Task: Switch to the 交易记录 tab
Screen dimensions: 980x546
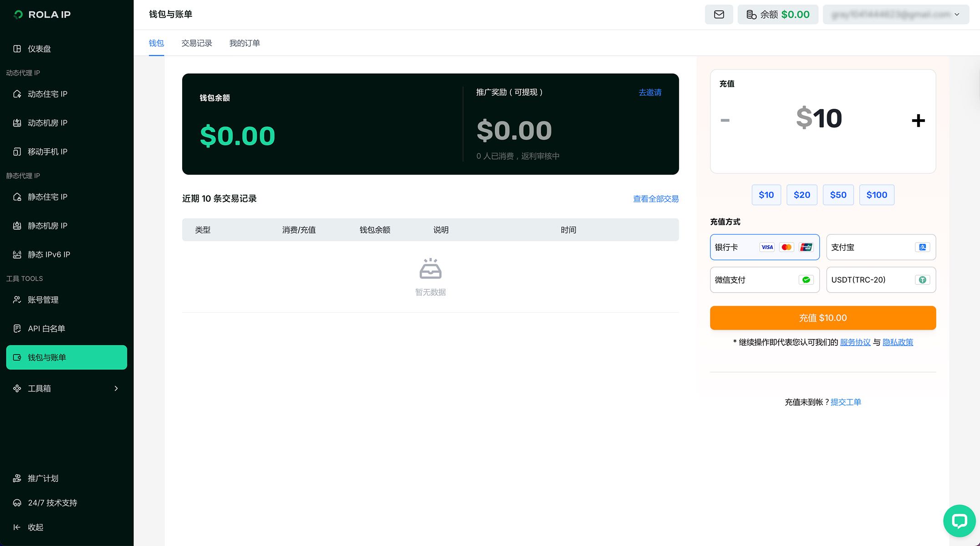Action: [196, 43]
